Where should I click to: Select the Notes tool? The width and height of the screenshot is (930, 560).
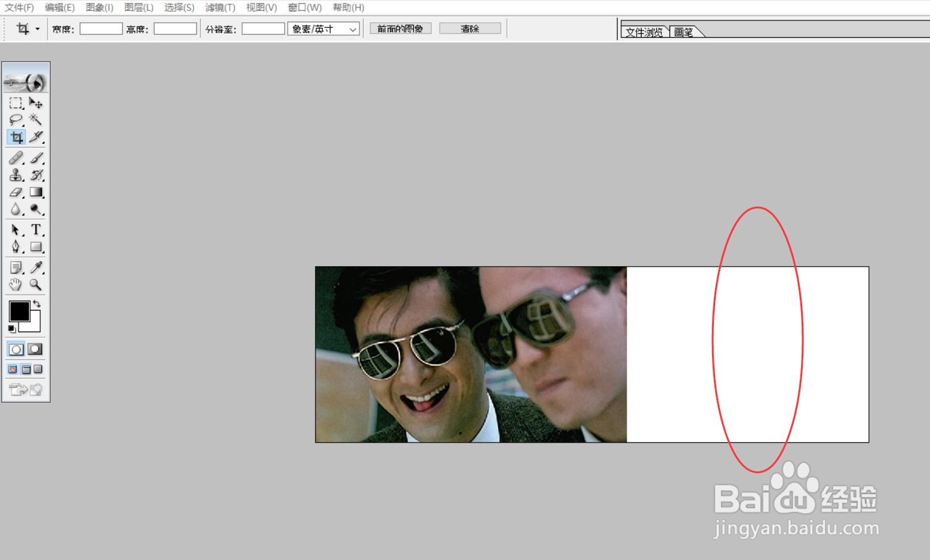16,268
